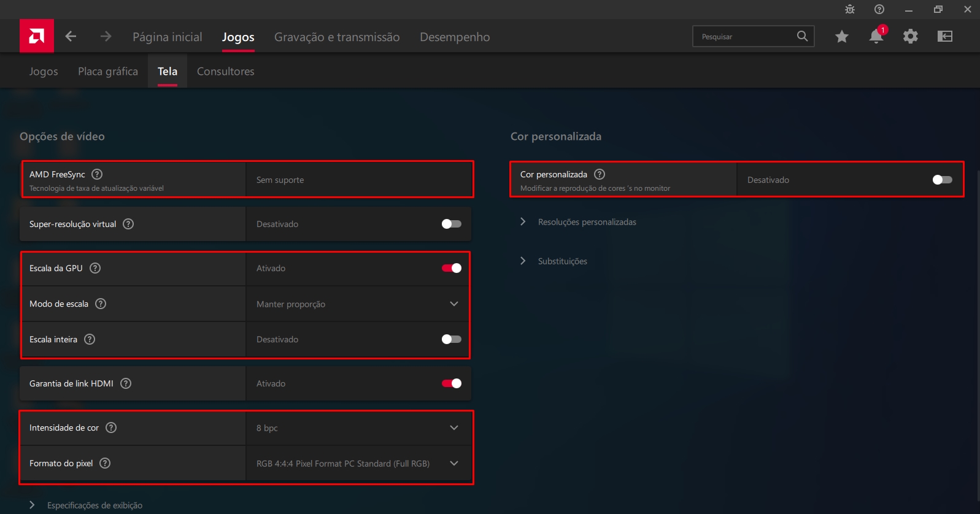Screen dimensions: 980x514
Task: Minimize the window
Action: tap(909, 9)
